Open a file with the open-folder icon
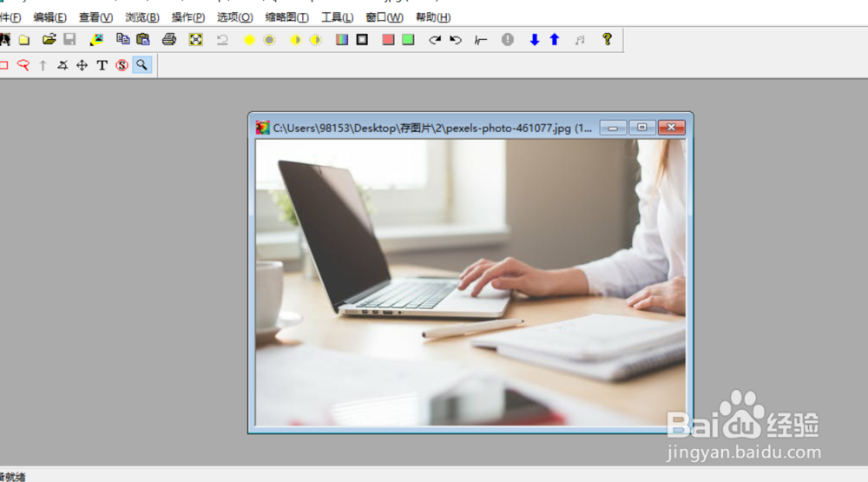This screenshot has width=868, height=482. 49,39
